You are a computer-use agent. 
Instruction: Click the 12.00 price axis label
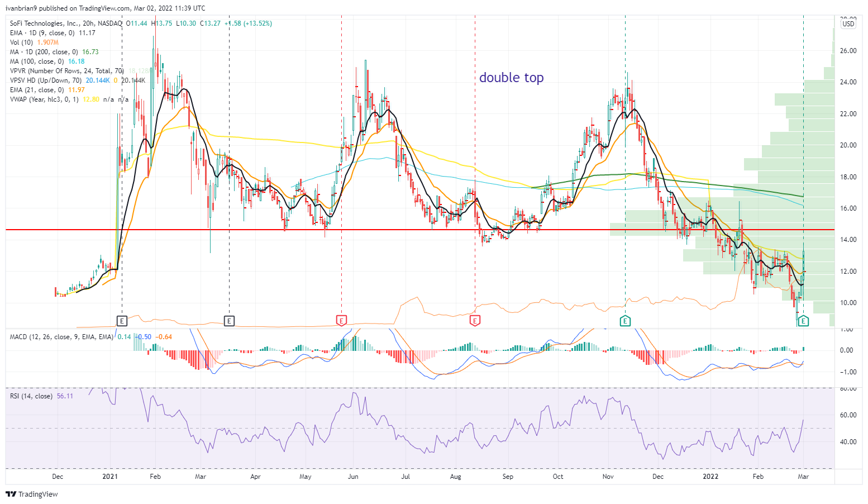pyautogui.click(x=848, y=272)
